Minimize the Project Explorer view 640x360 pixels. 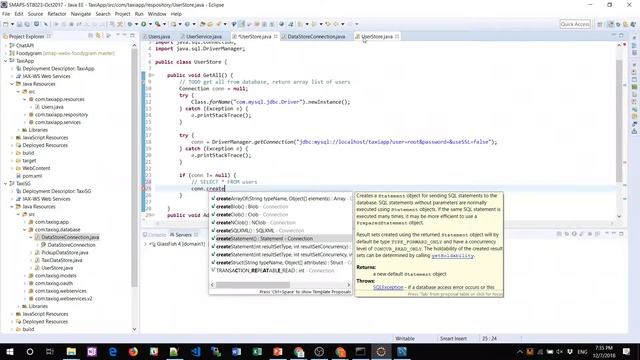tap(124, 36)
